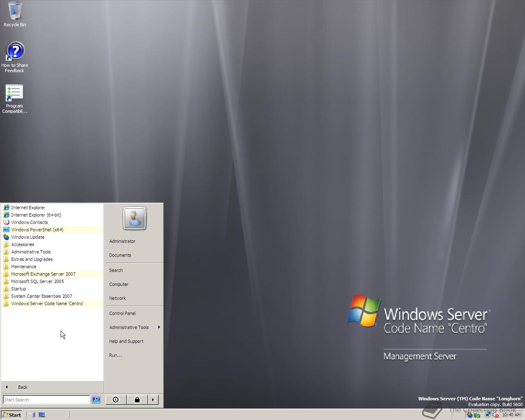
Task: Click the Show Desktop quick launch icon
Action: tap(41, 415)
